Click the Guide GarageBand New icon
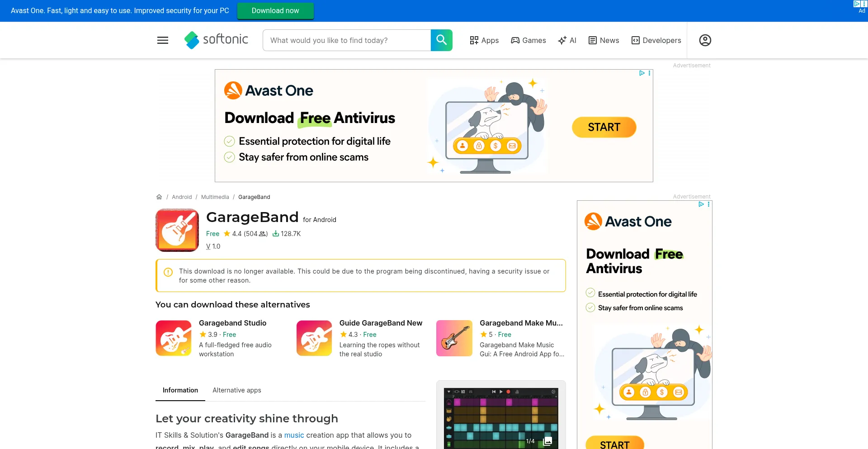This screenshot has width=868, height=449. point(314,338)
